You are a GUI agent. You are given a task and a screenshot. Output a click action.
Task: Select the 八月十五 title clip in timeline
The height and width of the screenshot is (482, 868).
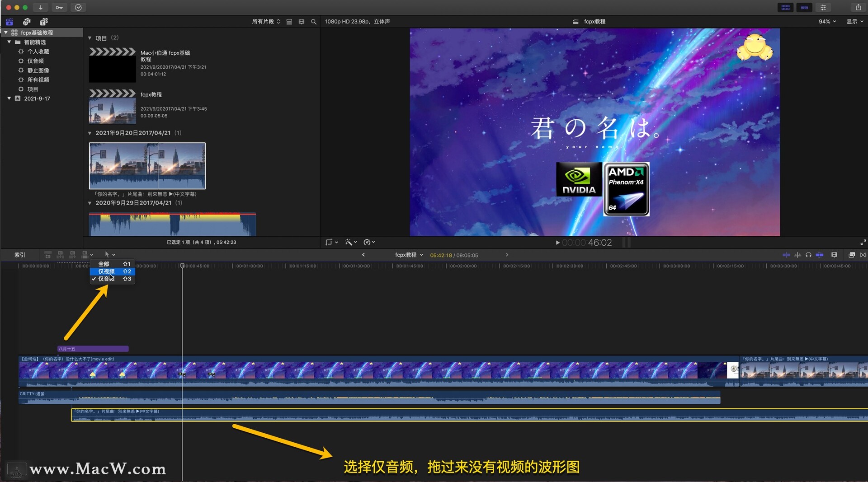click(x=93, y=349)
